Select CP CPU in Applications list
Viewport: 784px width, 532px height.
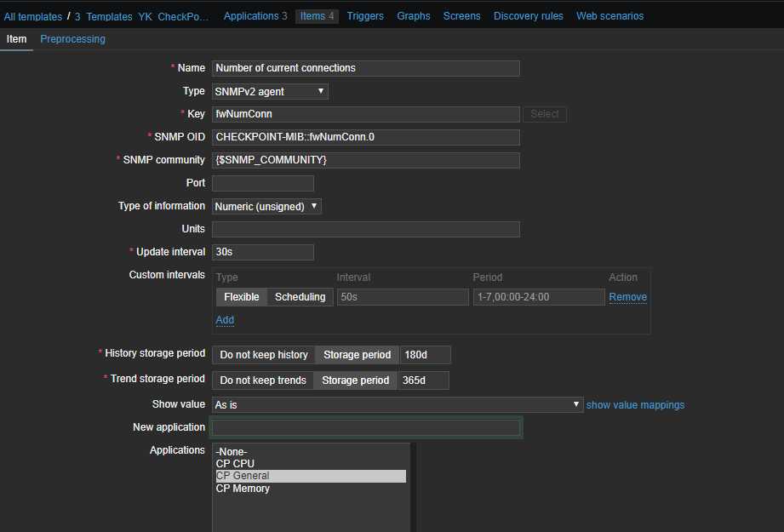point(311,464)
